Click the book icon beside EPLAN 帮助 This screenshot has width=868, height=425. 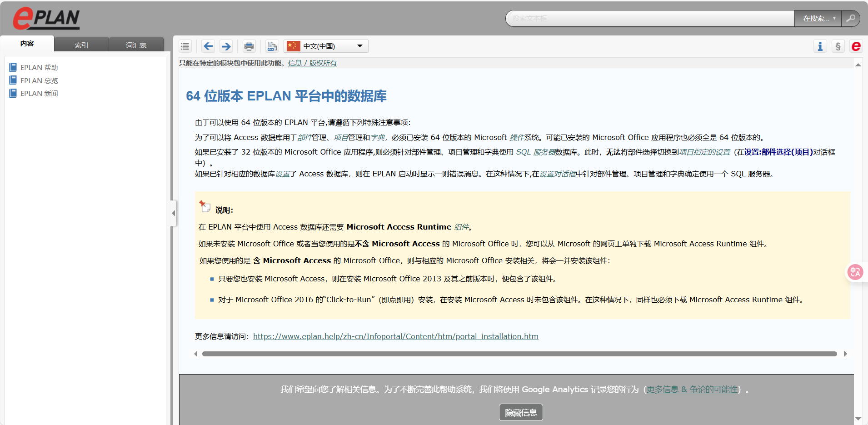13,67
